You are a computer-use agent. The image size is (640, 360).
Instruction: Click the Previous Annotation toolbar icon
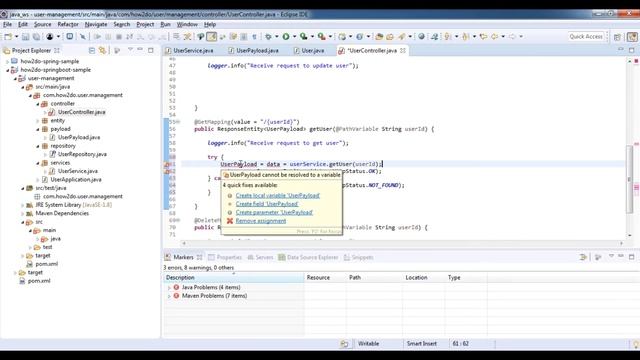coord(465,37)
